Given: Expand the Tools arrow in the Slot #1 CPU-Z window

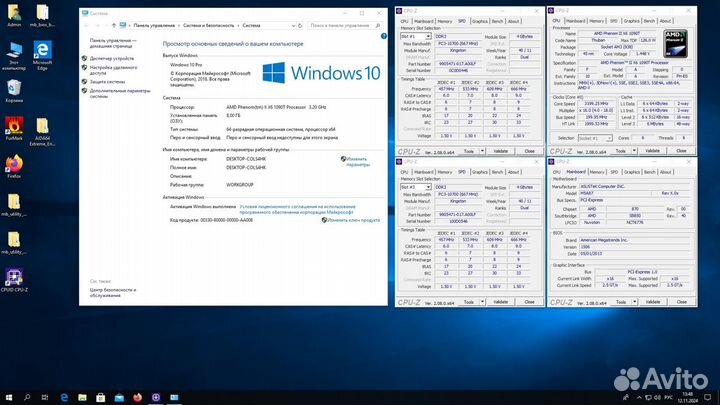Looking at the screenshot, I should click(482, 151).
